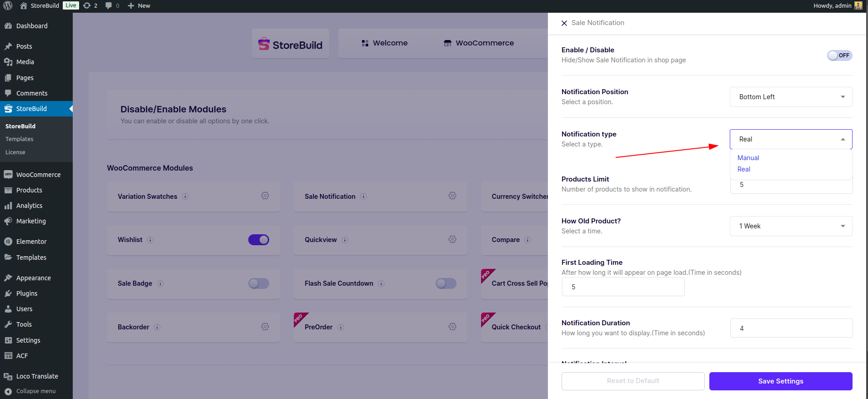Screen dimensions: 868x399
Task: Choose Real option in type list
Action: 744,169
